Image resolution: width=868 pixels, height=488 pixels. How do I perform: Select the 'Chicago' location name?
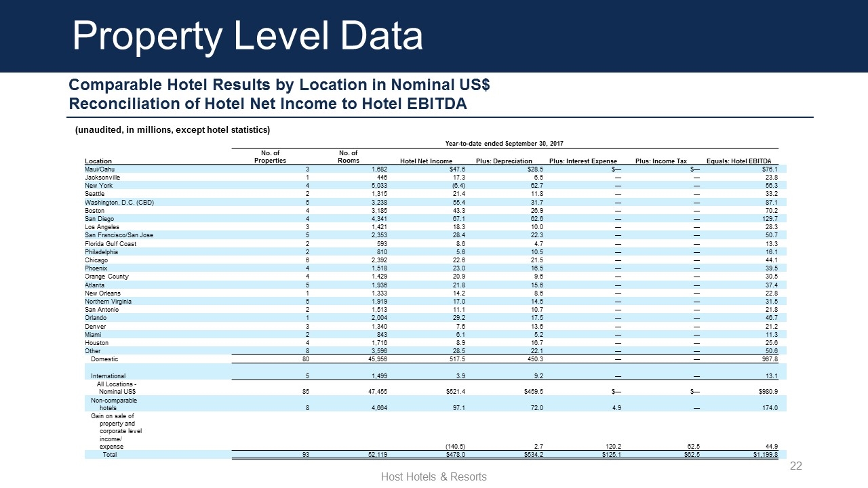tap(96, 260)
